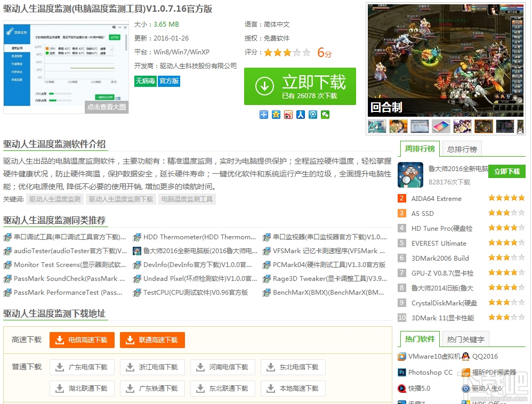Click icon beside audioTester link
Viewport: 532px width, 404px height.
pyautogui.click(x=7, y=251)
